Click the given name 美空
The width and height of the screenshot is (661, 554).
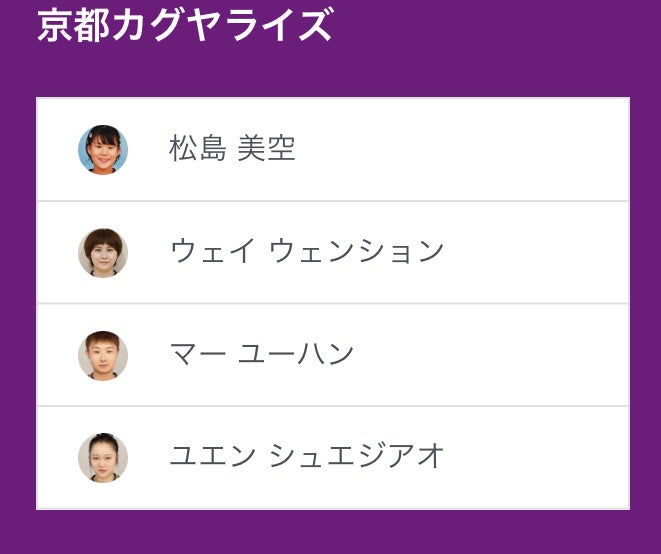[x=266, y=150]
